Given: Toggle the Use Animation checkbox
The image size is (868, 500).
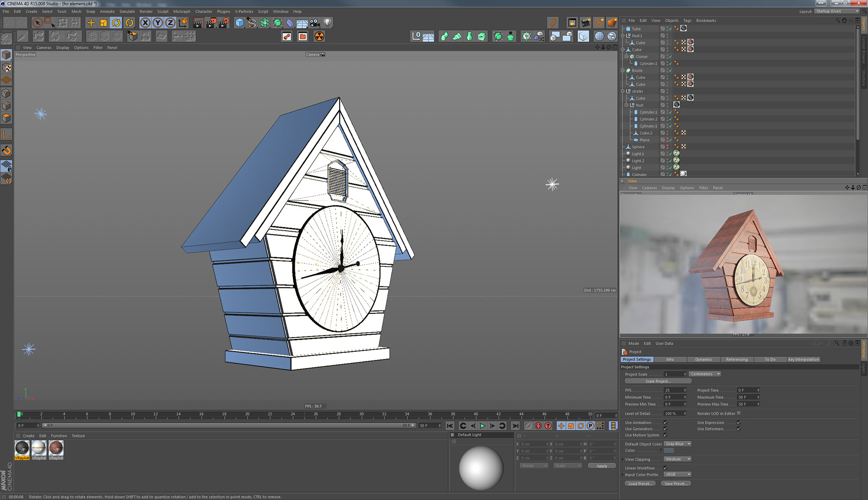Looking at the screenshot, I should pos(665,422).
